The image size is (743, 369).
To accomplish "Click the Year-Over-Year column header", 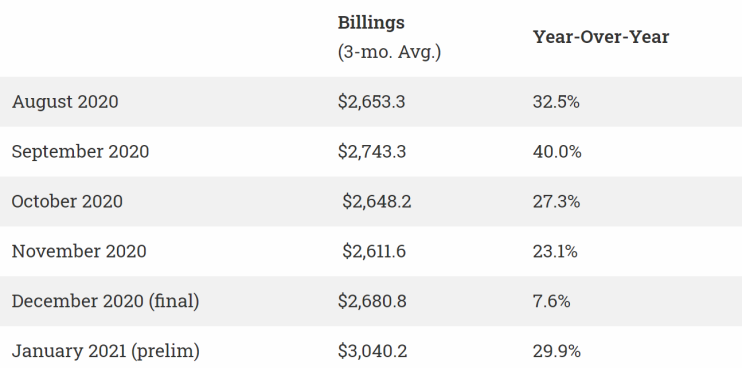I will [x=601, y=37].
